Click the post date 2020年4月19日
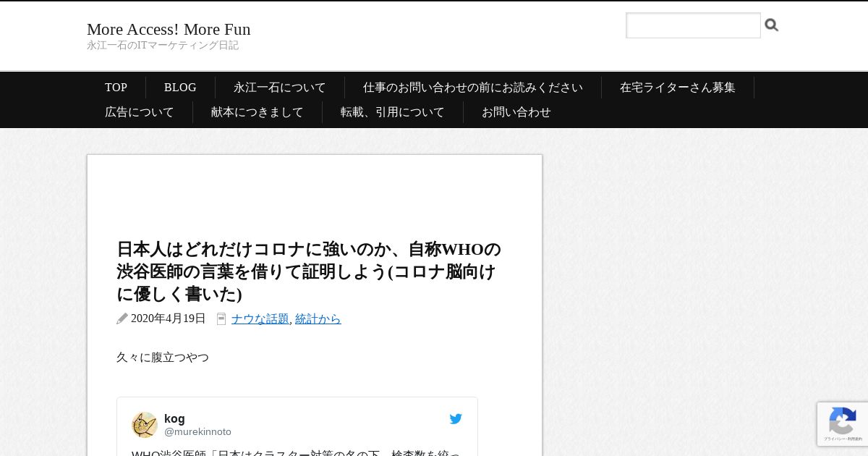 point(169,318)
